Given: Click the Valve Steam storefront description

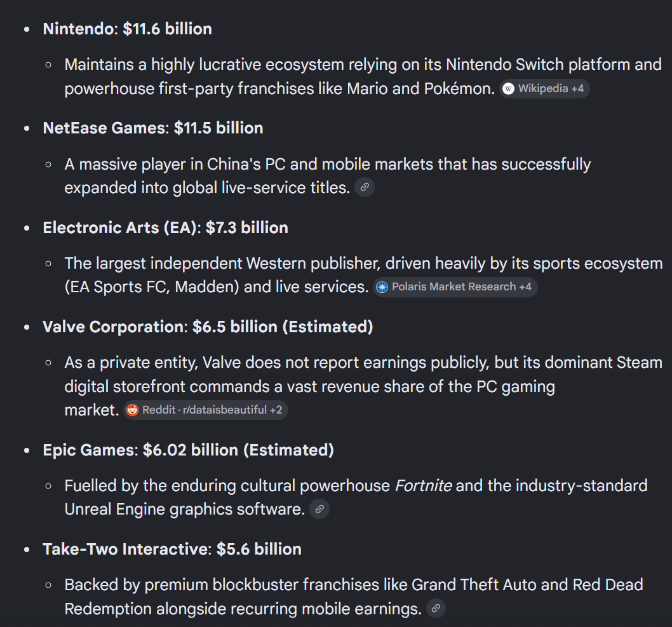Looking at the screenshot, I should point(363,387).
